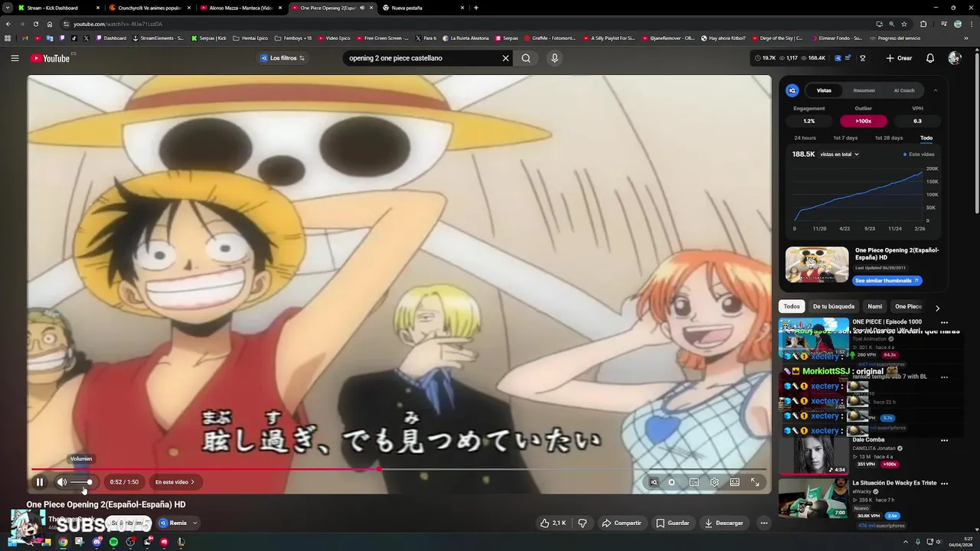Pause the video playback
Image resolution: width=980 pixels, height=551 pixels.
40,482
